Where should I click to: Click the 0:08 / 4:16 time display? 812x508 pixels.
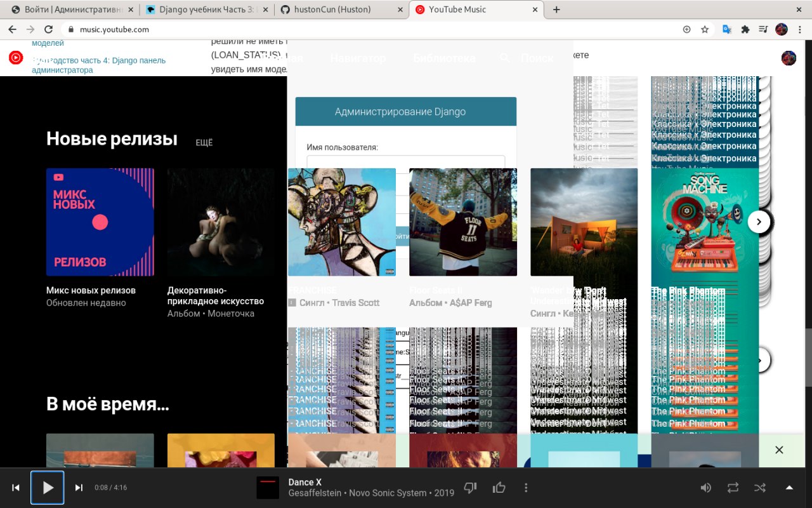point(110,488)
